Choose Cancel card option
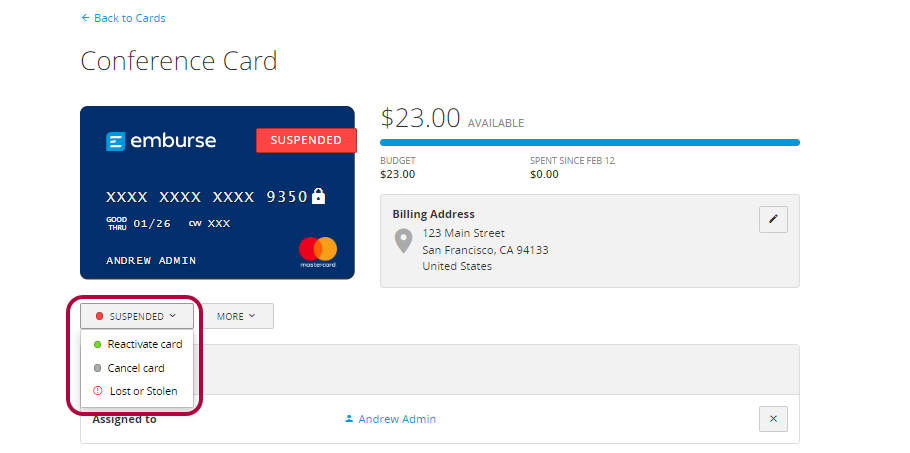 [136, 368]
